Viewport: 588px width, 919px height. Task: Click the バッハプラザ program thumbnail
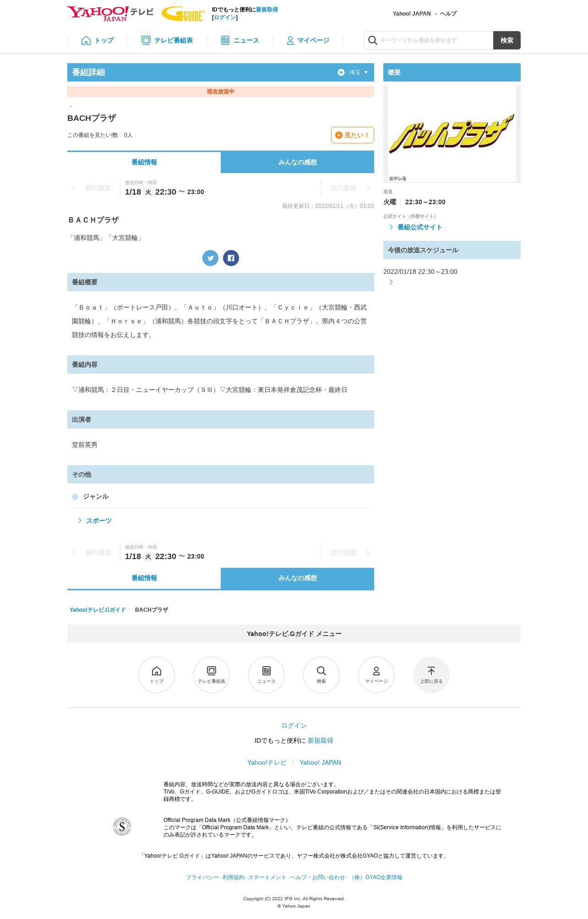pos(452,134)
